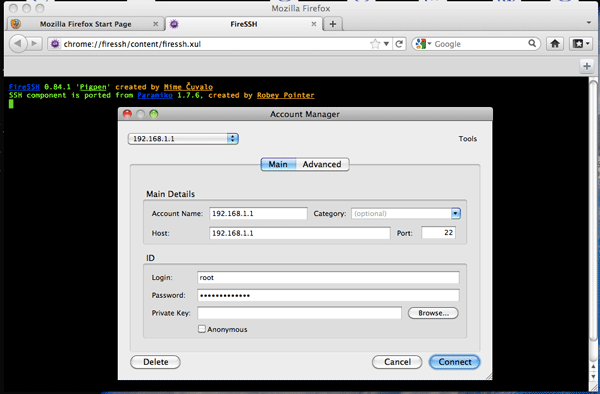600x394 pixels.
Task: Go back with the browser Back arrow
Action: (x=18, y=44)
